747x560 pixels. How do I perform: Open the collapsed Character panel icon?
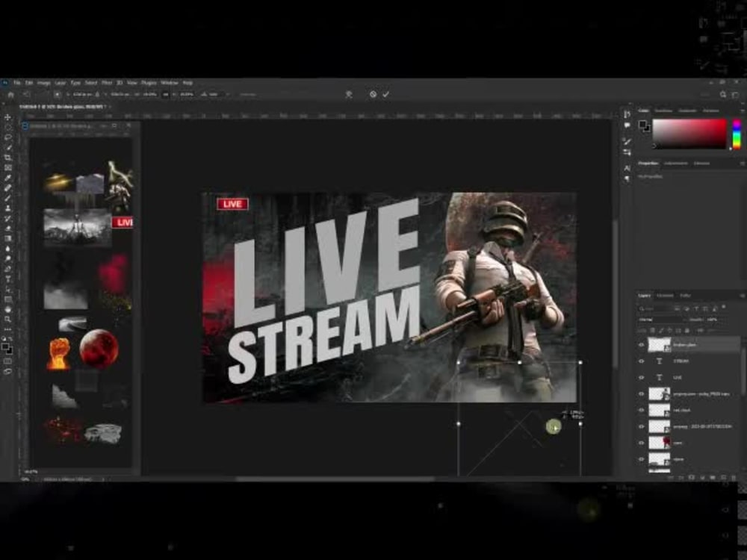627,168
